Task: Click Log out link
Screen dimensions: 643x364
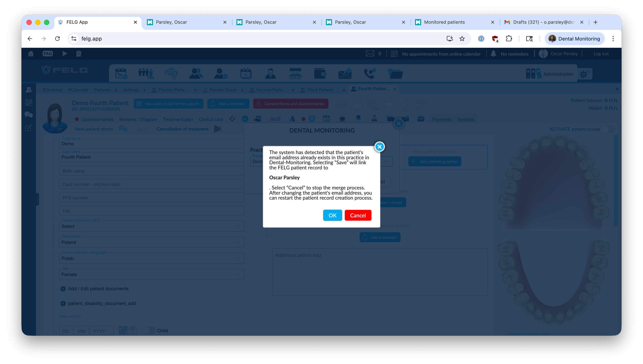Action: [x=601, y=54]
